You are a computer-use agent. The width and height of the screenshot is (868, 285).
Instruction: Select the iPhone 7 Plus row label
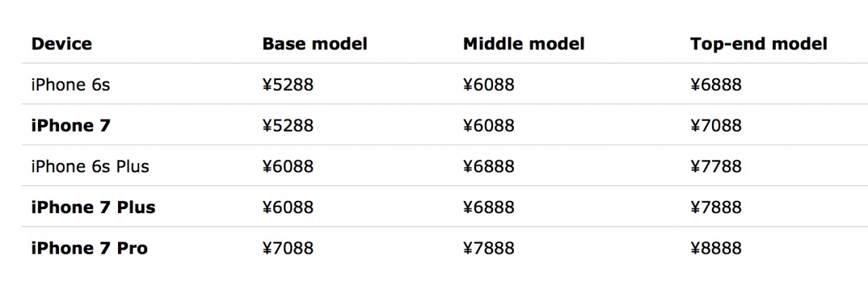[94, 207]
